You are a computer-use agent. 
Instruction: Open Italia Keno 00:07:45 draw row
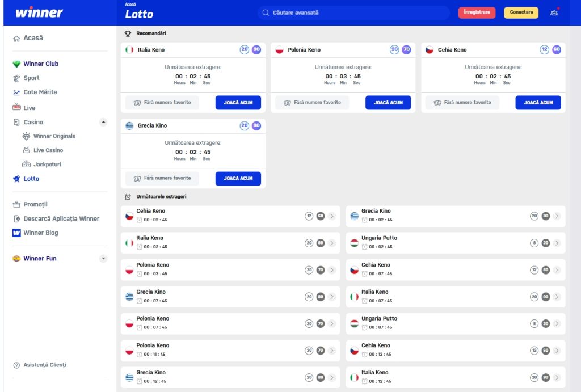(456, 297)
